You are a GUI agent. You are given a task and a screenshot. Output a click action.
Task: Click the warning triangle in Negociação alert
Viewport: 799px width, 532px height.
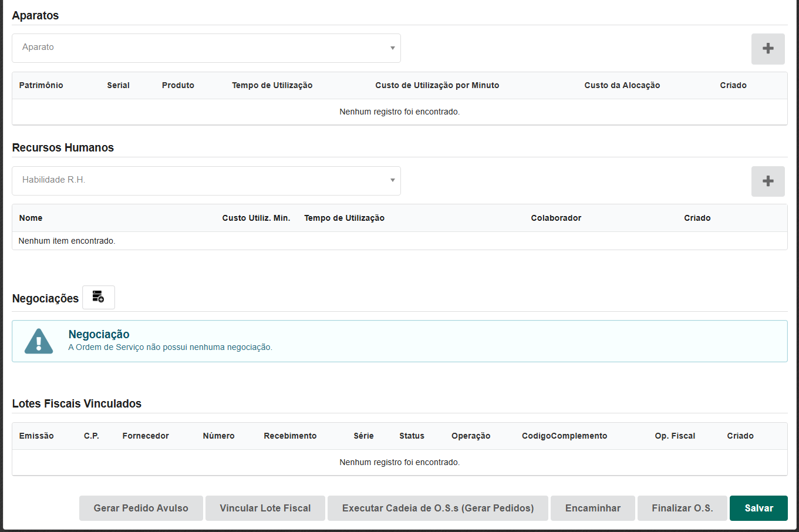coord(39,341)
